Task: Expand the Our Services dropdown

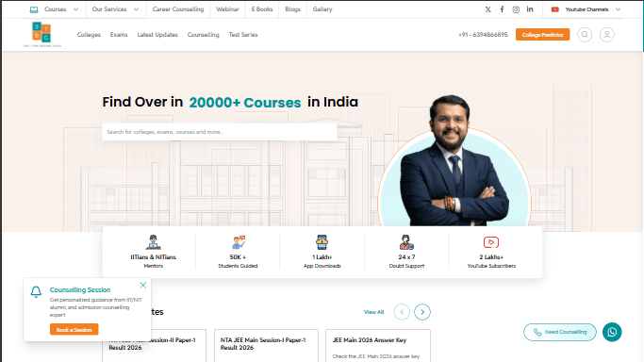Action: click(137, 9)
